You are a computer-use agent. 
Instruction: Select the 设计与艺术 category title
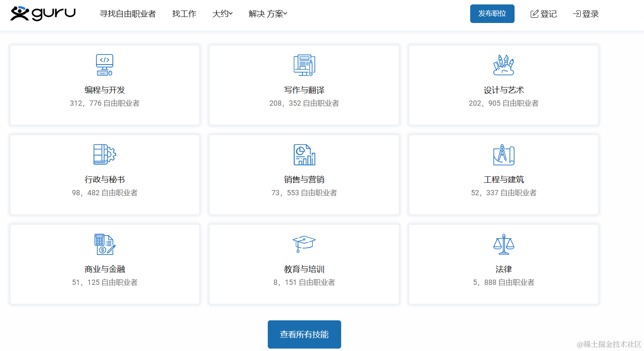point(504,90)
